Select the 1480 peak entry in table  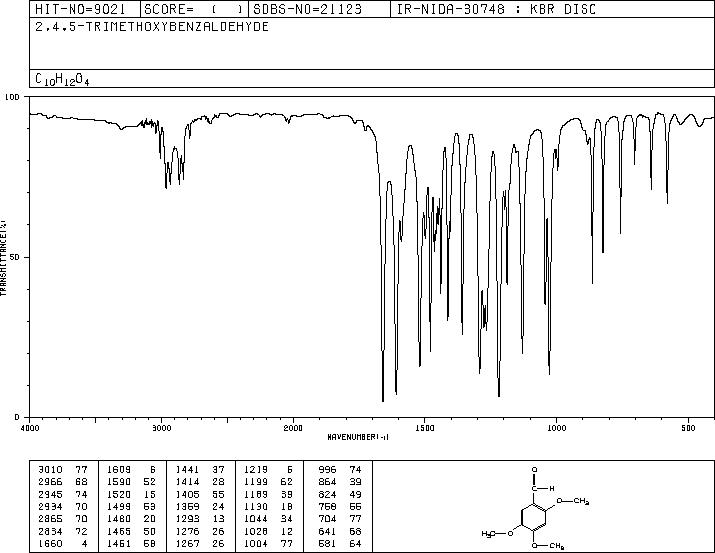[131, 519]
